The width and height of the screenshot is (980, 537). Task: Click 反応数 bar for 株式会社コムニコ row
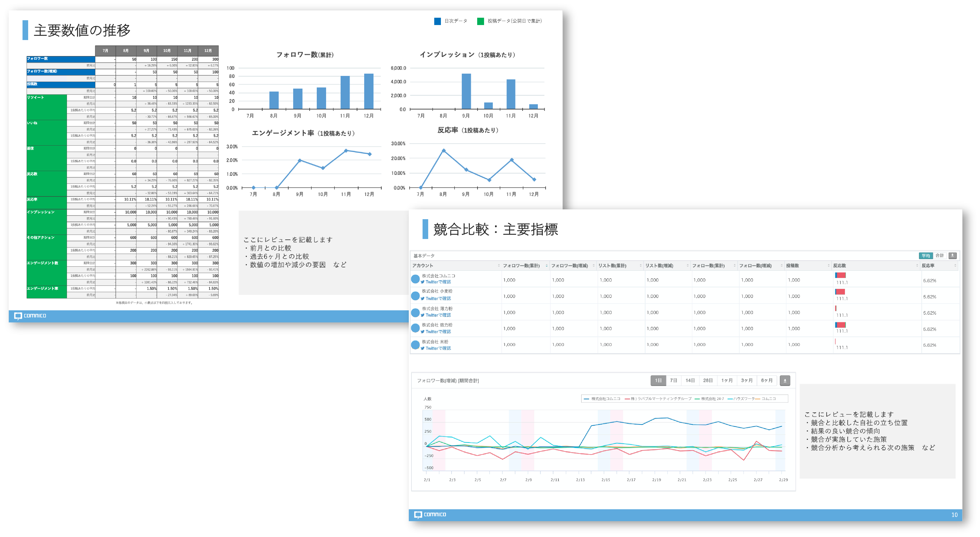click(x=840, y=275)
